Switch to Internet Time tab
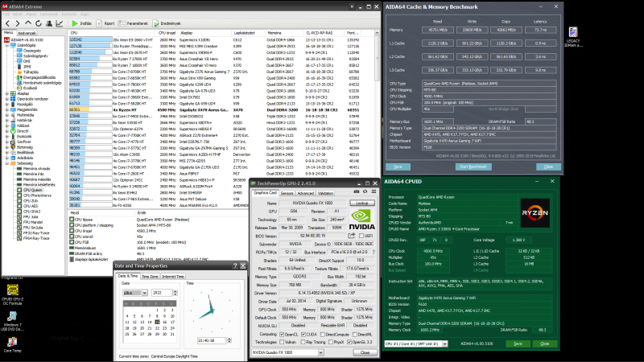This screenshot has width=644, height=362. click(x=173, y=277)
